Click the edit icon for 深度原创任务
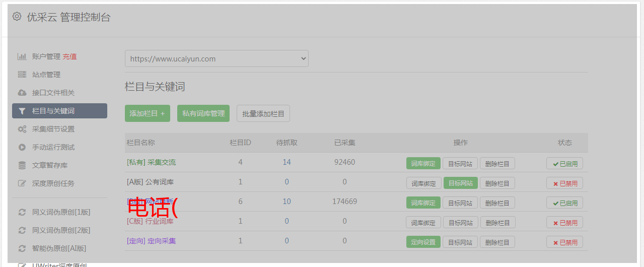The height and width of the screenshot is (267, 644). pos(22,183)
